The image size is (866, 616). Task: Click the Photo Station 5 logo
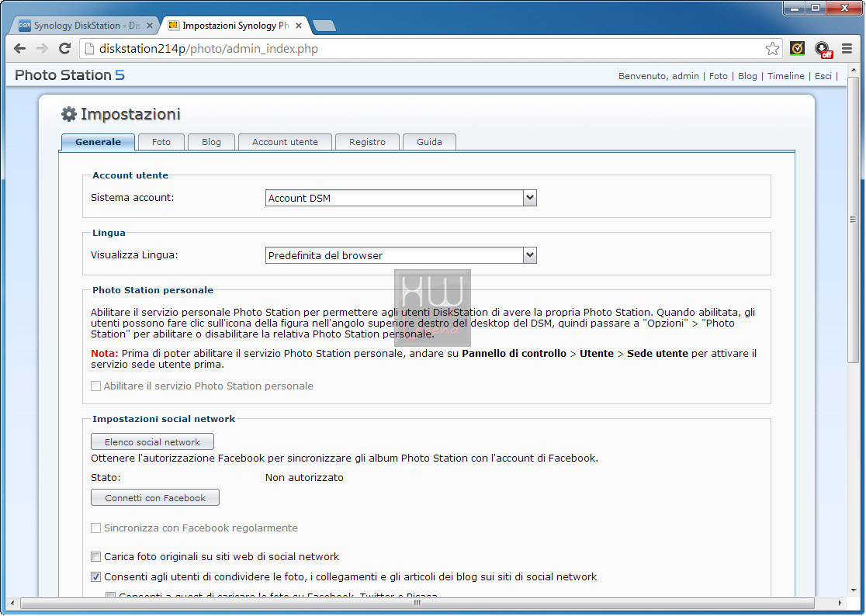70,75
